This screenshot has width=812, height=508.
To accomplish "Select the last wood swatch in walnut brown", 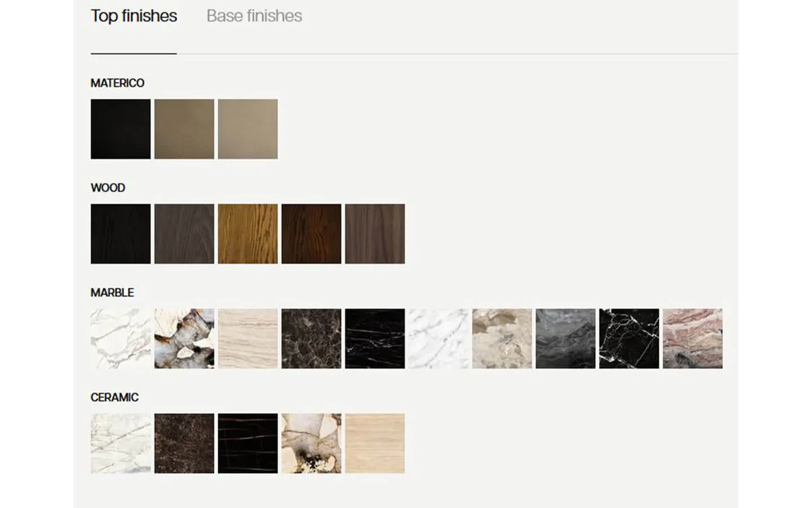I will 375,234.
